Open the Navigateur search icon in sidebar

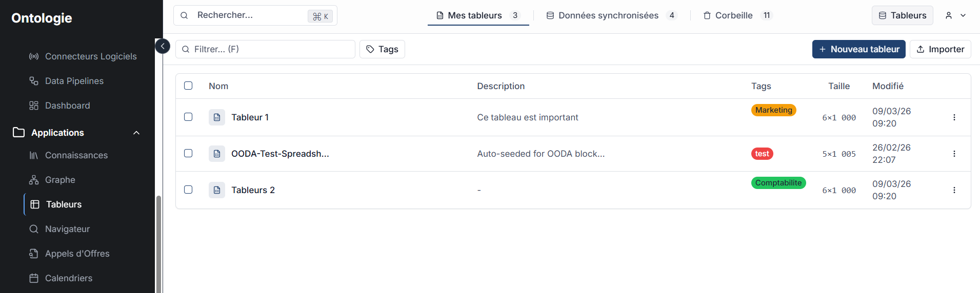(x=34, y=229)
